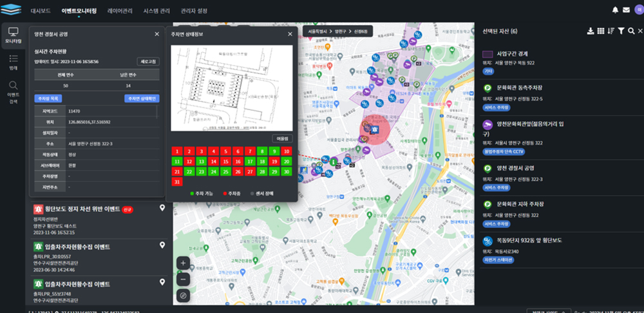Viewport: 644px width, 313px height.
Task: Click the 주차면 상태확인 button
Action: pyautogui.click(x=141, y=99)
